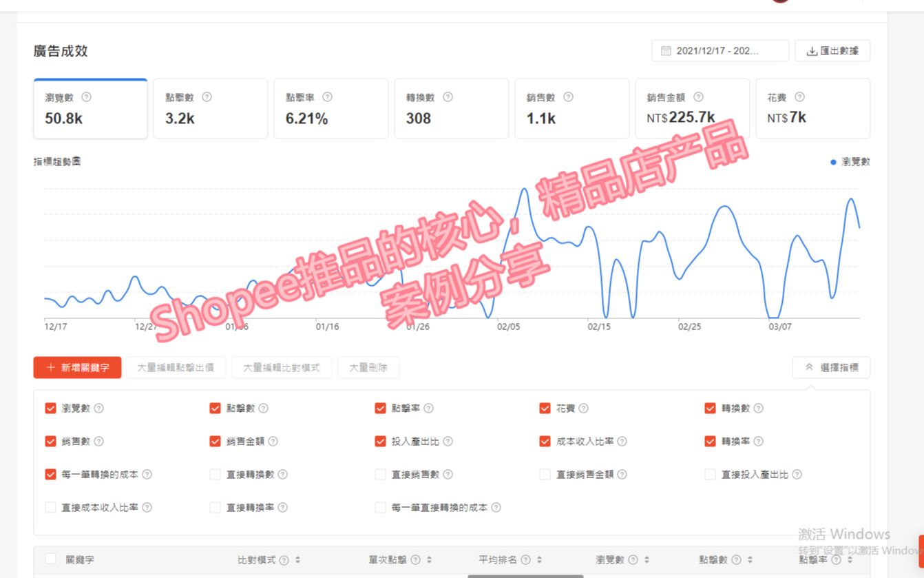This screenshot has height=578, width=924.
Task: Click 大量編輯點擊出價 bulk bid button
Action: pyautogui.click(x=176, y=368)
